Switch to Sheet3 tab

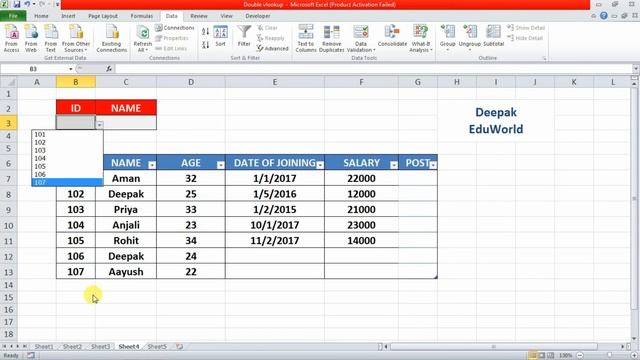pyautogui.click(x=100, y=347)
